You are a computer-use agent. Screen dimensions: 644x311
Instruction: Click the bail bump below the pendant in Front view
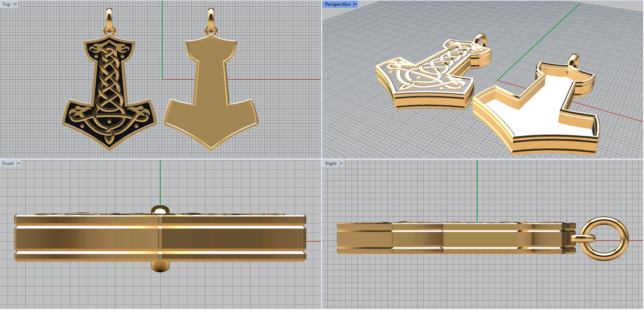[x=160, y=266]
